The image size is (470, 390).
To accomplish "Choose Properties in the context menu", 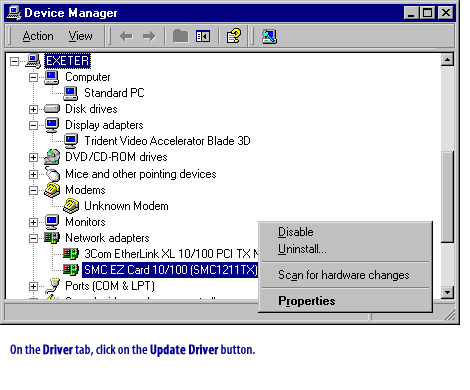I will (307, 301).
